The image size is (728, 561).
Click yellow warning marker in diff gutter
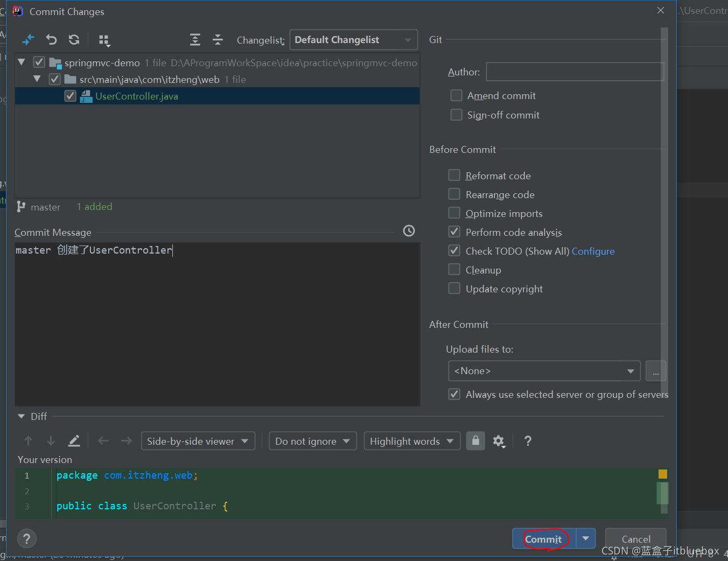coord(663,474)
